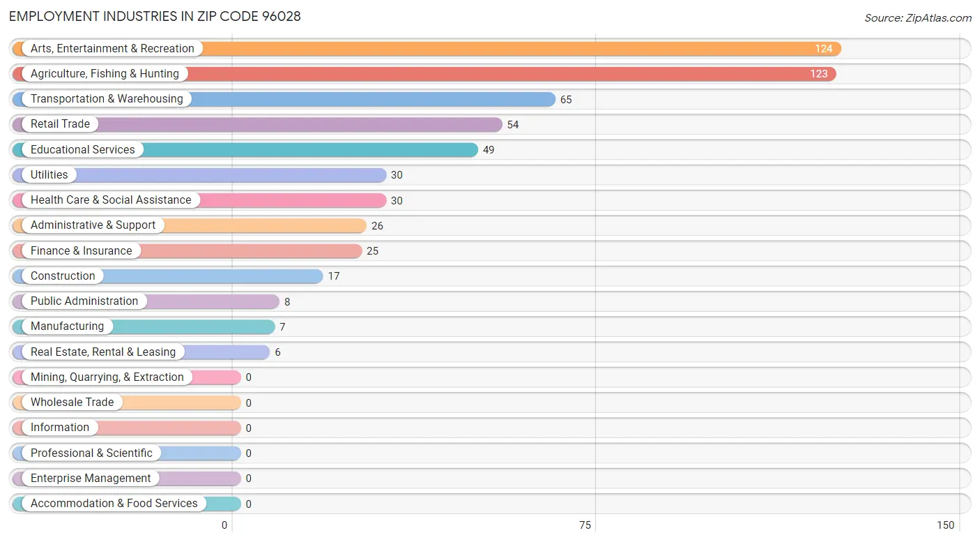Select the Construction label
Image resolution: width=980 pixels, height=542 pixels.
click(63, 276)
